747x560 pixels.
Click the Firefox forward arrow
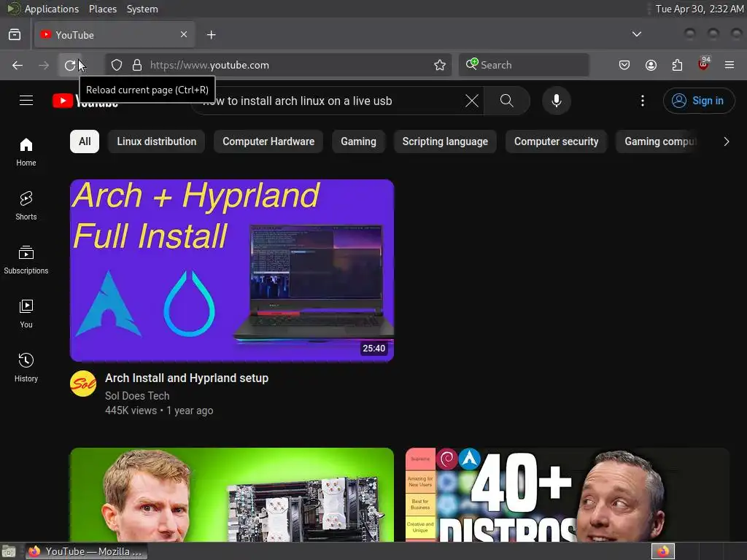[44, 65]
